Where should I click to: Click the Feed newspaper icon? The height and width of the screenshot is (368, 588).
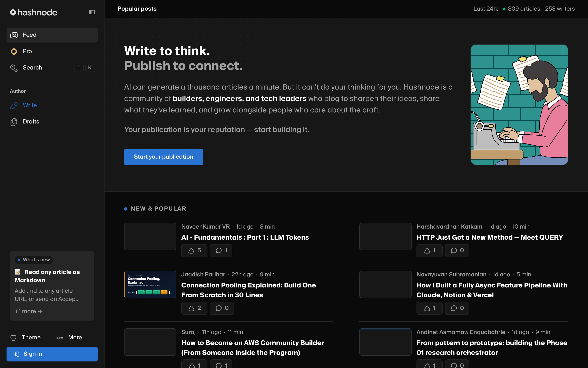pos(14,35)
